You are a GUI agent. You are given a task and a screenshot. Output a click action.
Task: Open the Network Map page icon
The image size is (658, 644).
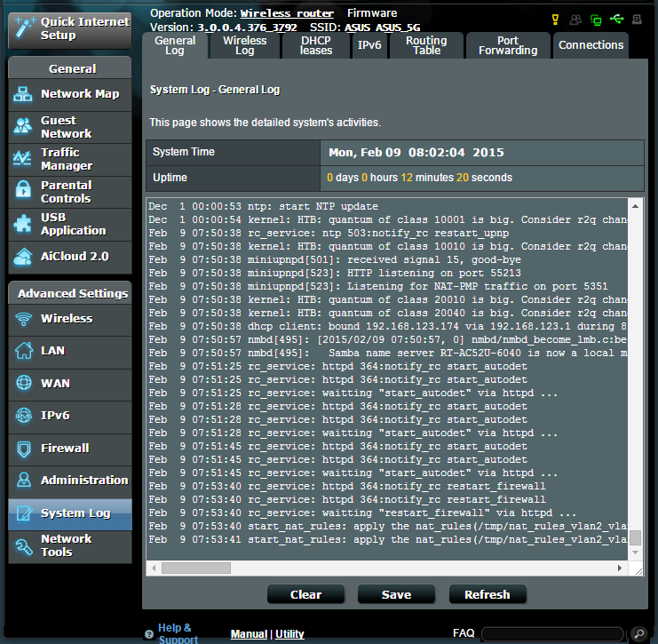(x=23, y=94)
